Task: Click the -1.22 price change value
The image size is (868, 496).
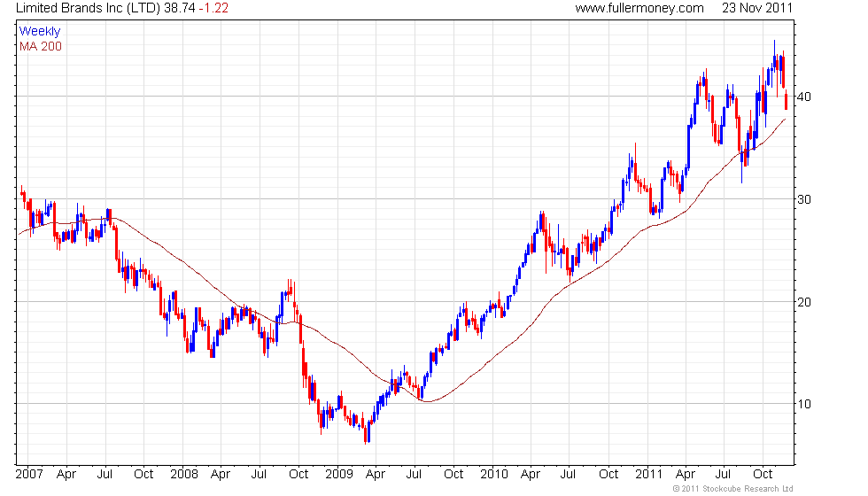Action: tap(213, 8)
